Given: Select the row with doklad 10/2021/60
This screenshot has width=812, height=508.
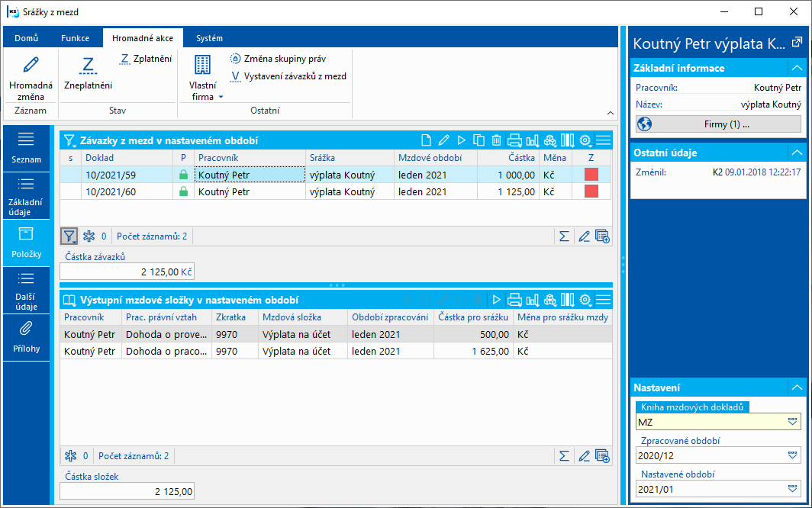Looking at the screenshot, I should [336, 191].
